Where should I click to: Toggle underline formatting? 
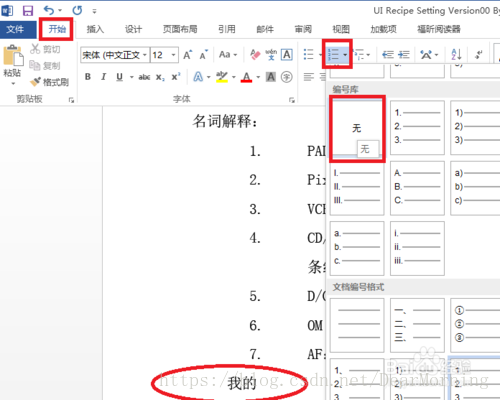click(x=119, y=77)
